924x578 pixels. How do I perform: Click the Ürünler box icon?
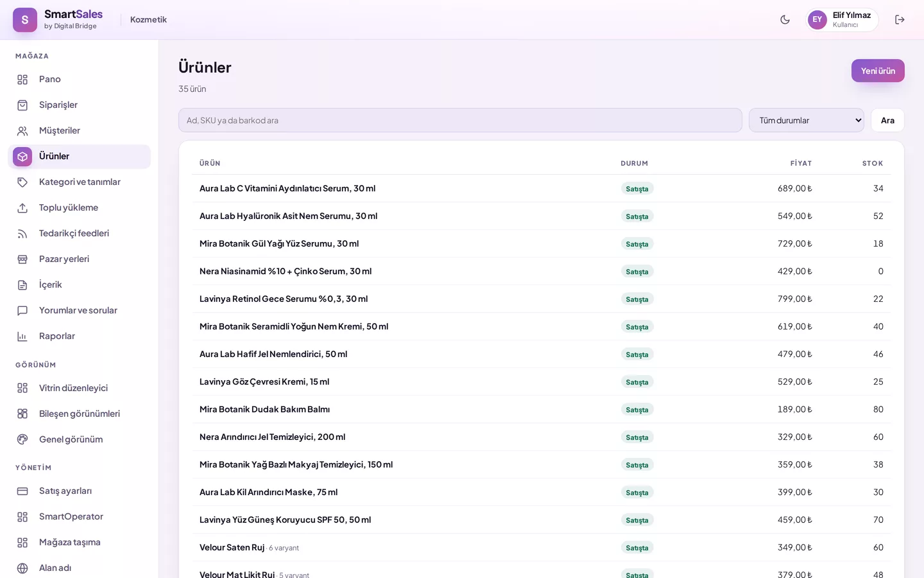tap(22, 157)
